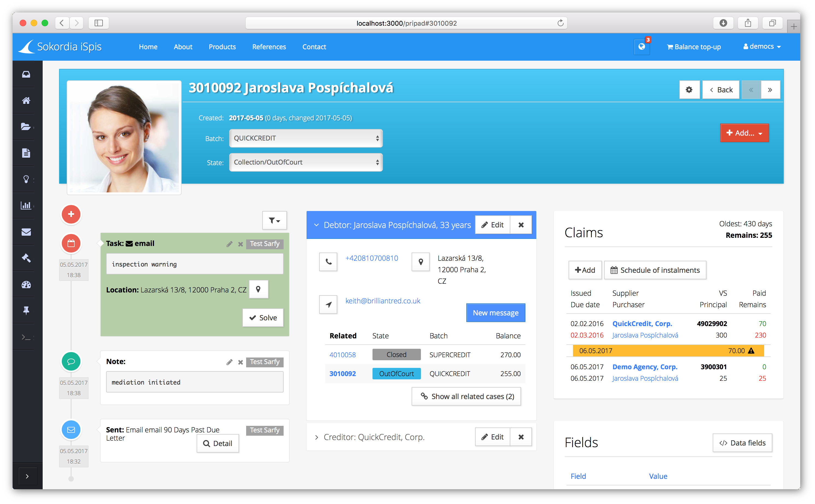This screenshot has height=504, width=815.
Task: Open the Data fields button
Action: pos(743,443)
